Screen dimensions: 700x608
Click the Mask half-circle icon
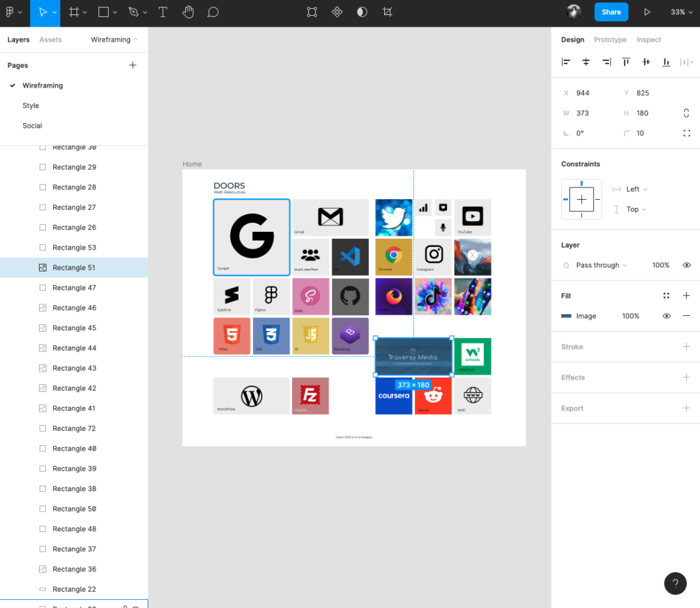[x=362, y=12]
